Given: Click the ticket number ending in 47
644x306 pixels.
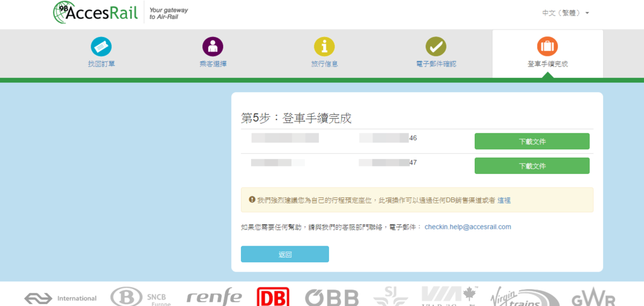Looking at the screenshot, I should point(388,163).
